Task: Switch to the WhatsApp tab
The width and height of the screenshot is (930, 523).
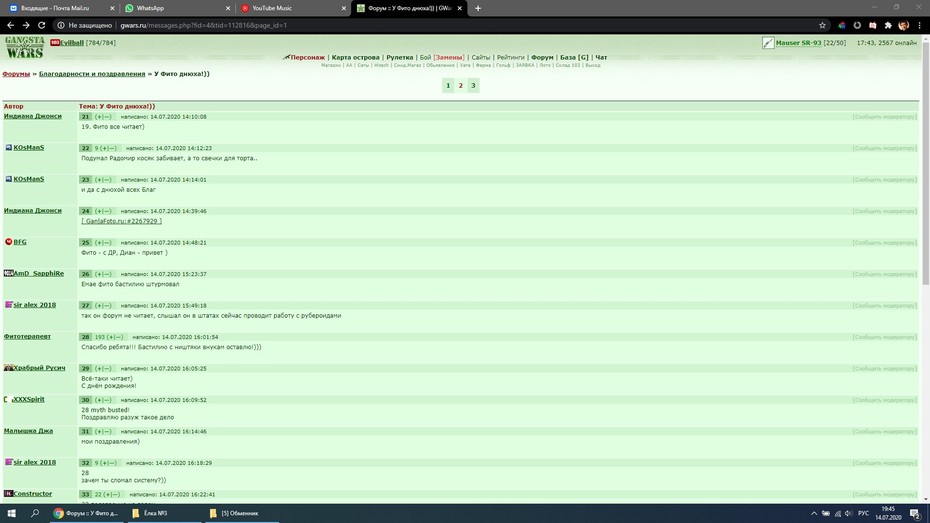Action: coord(176,8)
